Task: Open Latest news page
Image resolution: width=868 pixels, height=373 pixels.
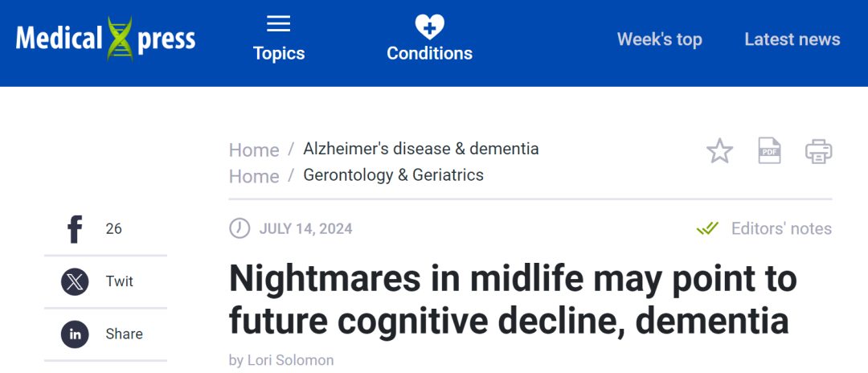Action: pyautogui.click(x=792, y=39)
